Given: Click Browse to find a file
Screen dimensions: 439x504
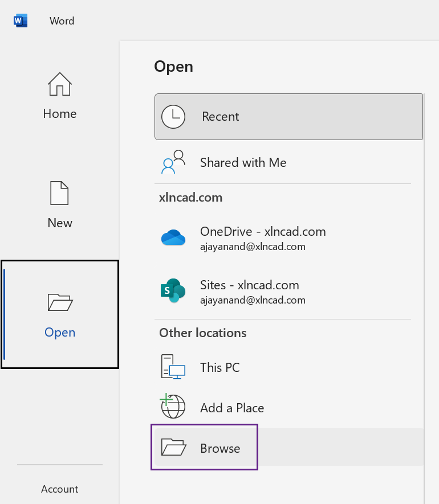Looking at the screenshot, I should click(x=288, y=448).
